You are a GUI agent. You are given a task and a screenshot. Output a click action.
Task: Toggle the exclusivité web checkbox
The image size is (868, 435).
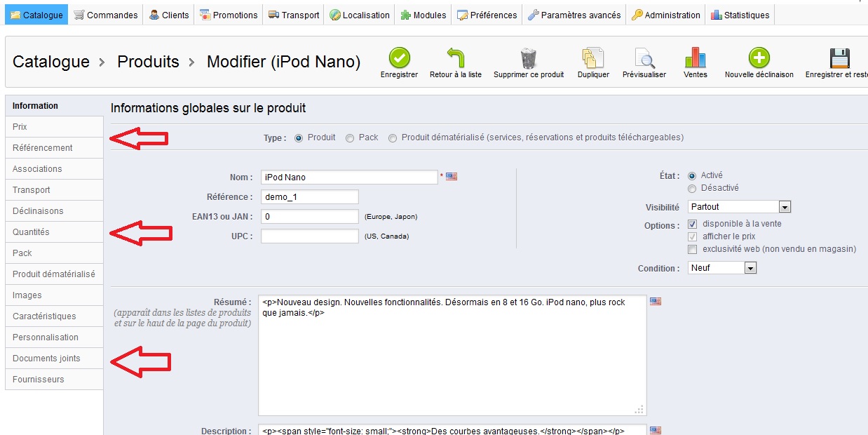pos(692,249)
